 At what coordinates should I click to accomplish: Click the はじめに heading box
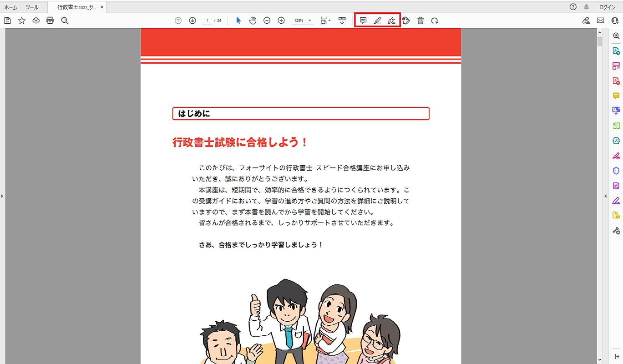[x=301, y=113]
